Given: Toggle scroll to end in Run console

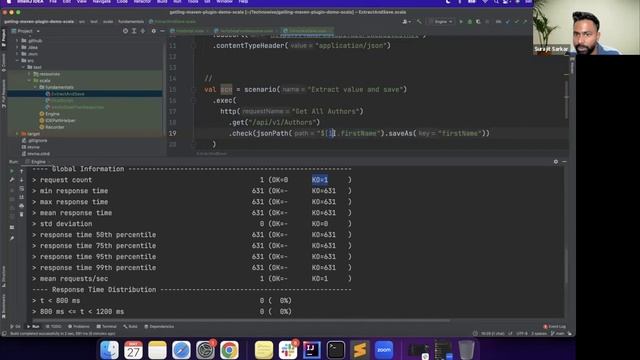Looking at the screenshot, I should click(x=22, y=197).
